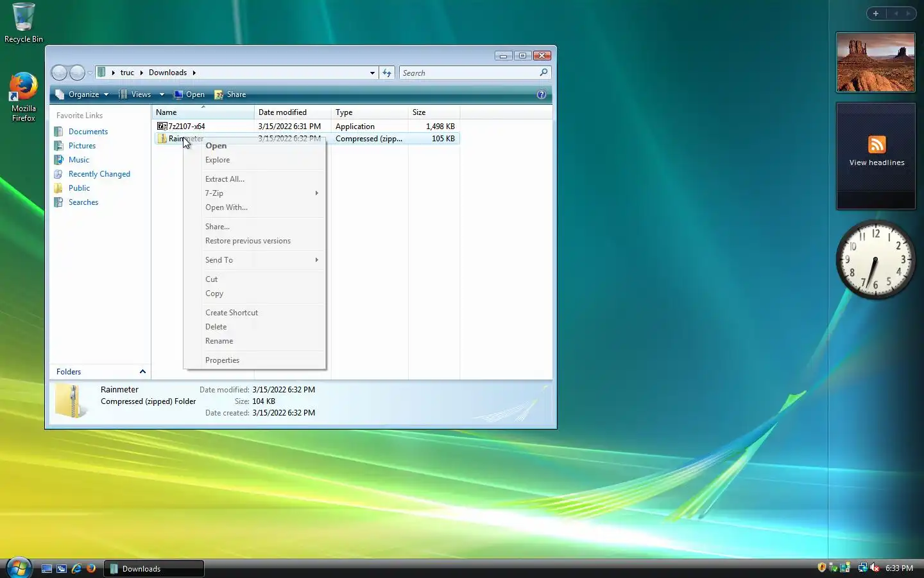The image size is (924, 578).
Task: Click the Downloads taskbar button
Action: 154,568
